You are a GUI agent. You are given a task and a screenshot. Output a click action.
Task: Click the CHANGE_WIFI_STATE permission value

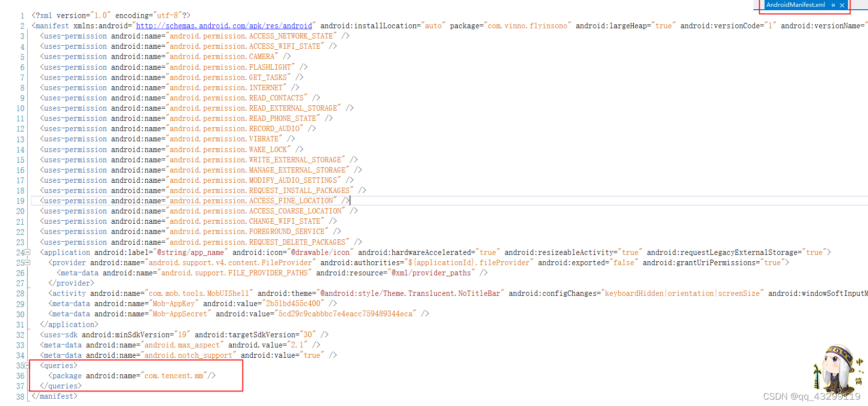click(245, 221)
